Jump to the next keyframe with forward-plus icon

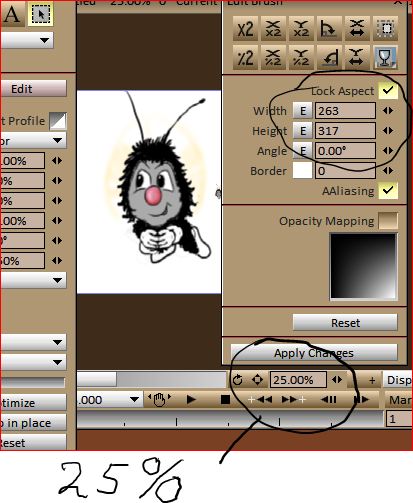click(293, 399)
